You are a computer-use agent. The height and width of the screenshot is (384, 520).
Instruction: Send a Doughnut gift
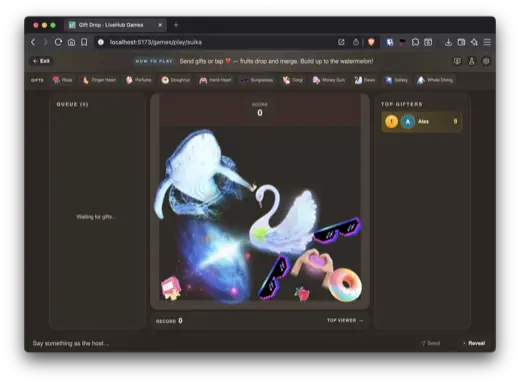pyautogui.click(x=175, y=80)
